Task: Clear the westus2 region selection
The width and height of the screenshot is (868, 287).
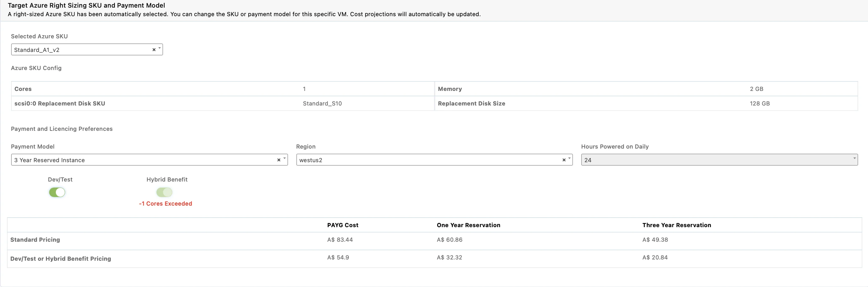Action: 564,160
